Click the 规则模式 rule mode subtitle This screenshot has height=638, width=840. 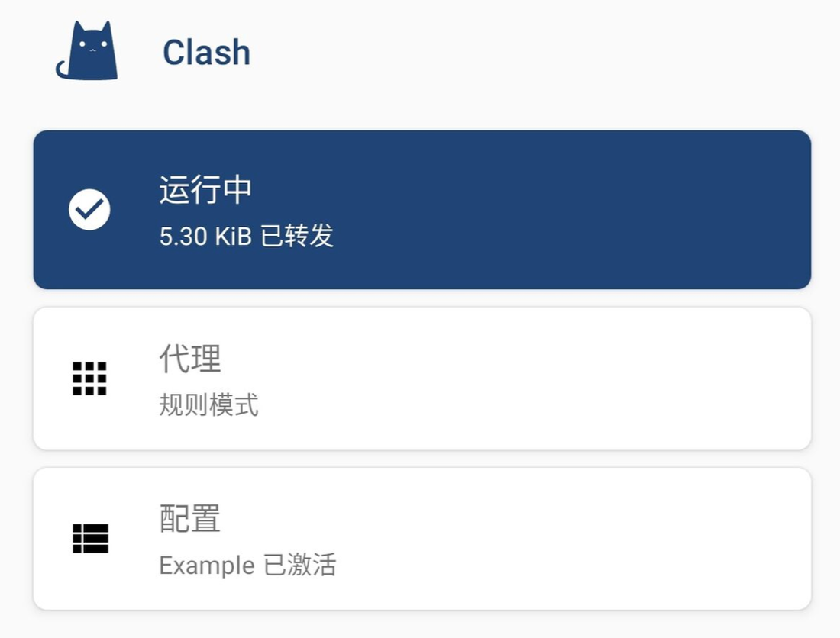(x=208, y=405)
